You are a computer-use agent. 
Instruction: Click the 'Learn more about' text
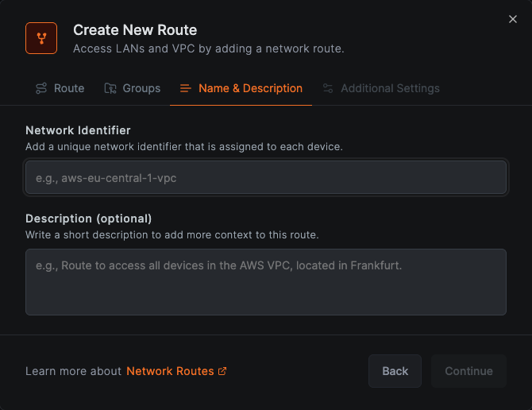click(x=73, y=371)
